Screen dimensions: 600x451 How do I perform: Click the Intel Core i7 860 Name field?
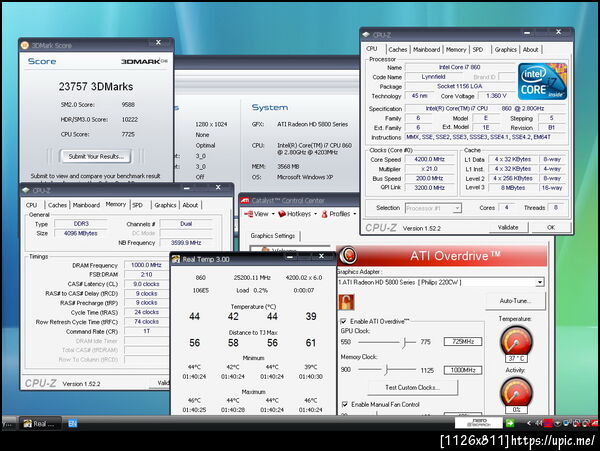pos(460,67)
